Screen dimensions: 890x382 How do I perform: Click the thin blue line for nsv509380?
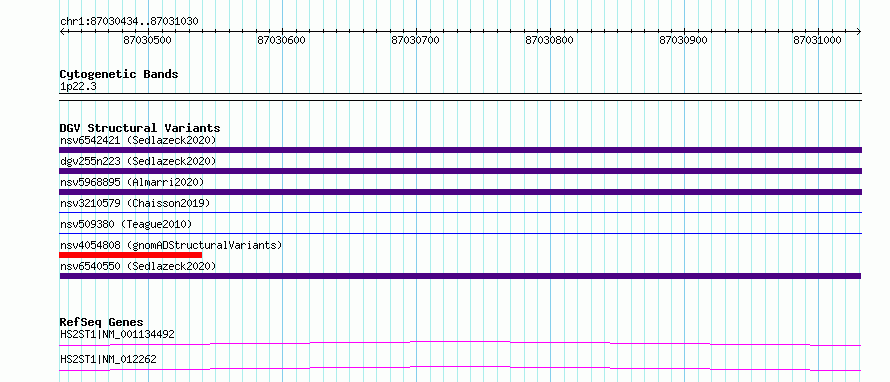(460, 233)
